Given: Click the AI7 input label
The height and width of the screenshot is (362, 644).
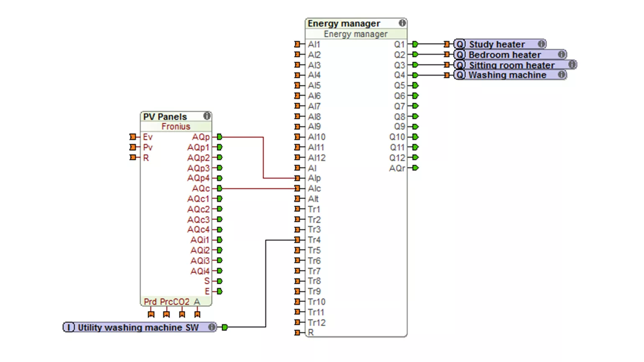Looking at the screenshot, I should coord(314,106).
